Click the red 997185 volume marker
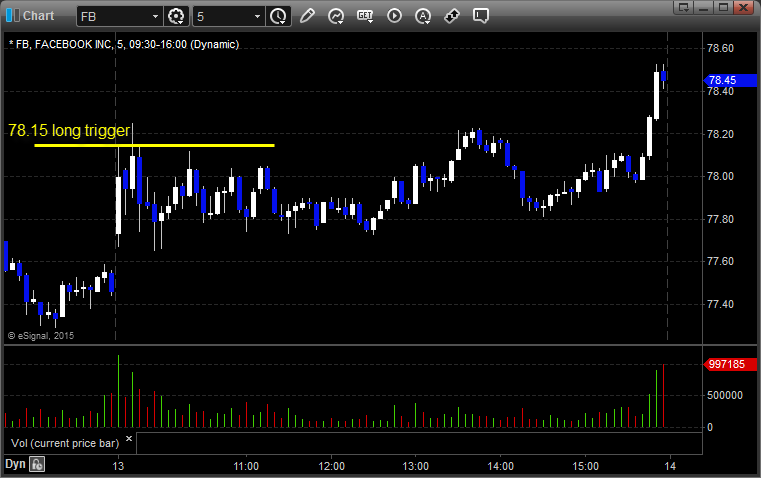Image resolution: width=761 pixels, height=478 pixels. click(x=730, y=364)
